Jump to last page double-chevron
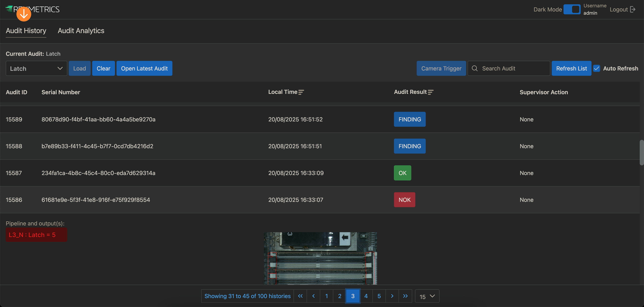Viewport: 644px width, 307px height. [405, 296]
